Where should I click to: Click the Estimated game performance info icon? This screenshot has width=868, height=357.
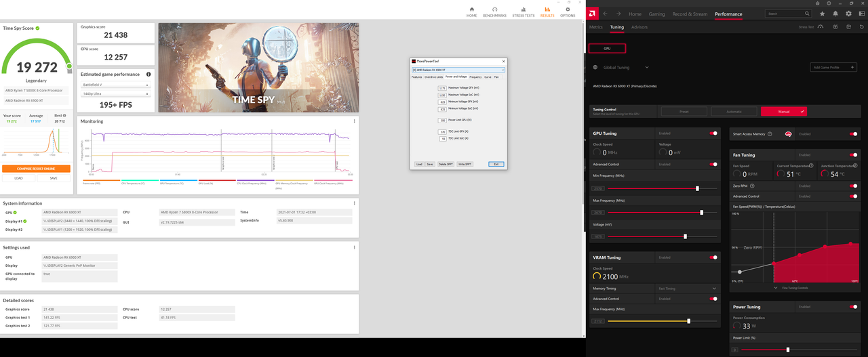[149, 74]
